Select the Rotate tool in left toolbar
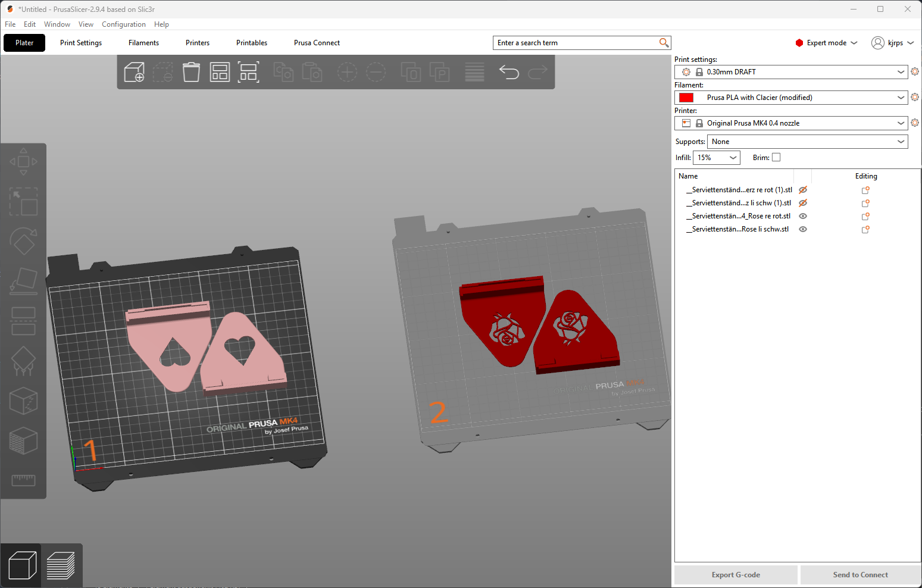The width and height of the screenshot is (922, 588). coord(23,241)
